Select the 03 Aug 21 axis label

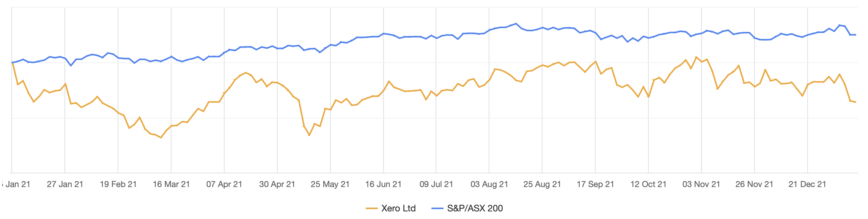pos(489,184)
